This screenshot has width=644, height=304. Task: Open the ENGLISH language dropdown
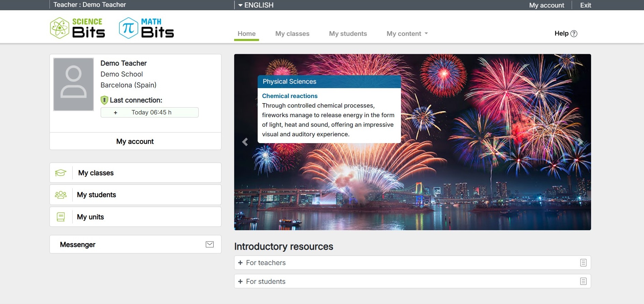point(256,5)
